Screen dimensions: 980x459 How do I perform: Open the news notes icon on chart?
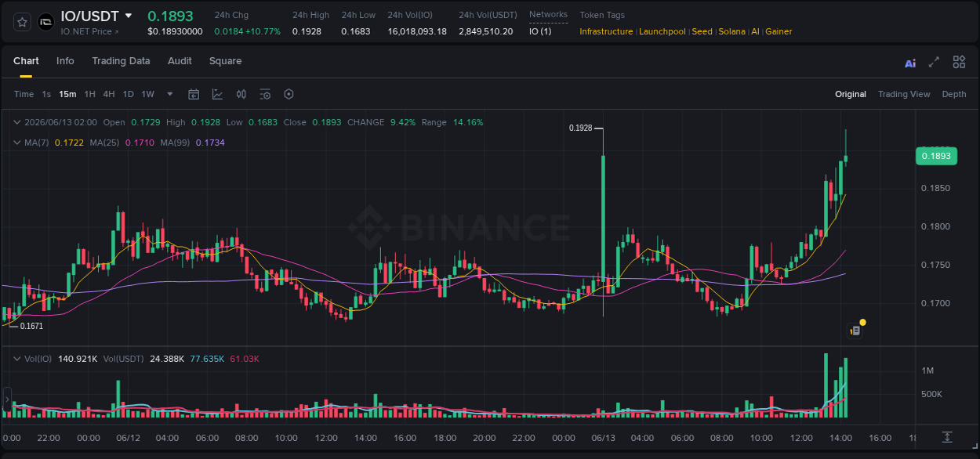tap(855, 331)
